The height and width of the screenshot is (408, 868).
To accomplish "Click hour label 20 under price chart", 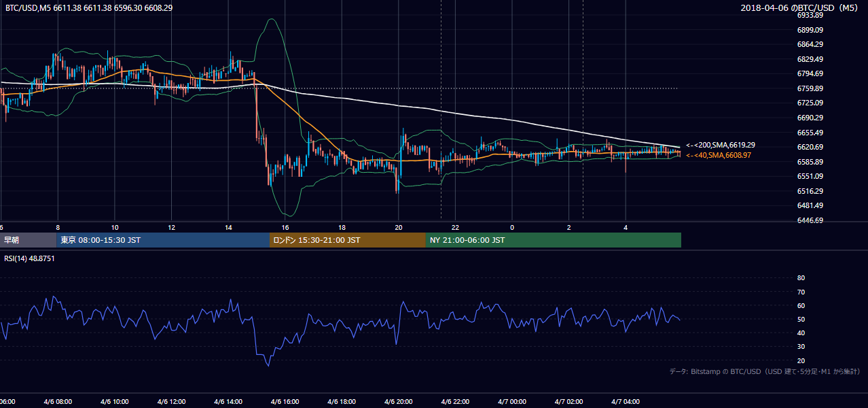I will pos(399,227).
